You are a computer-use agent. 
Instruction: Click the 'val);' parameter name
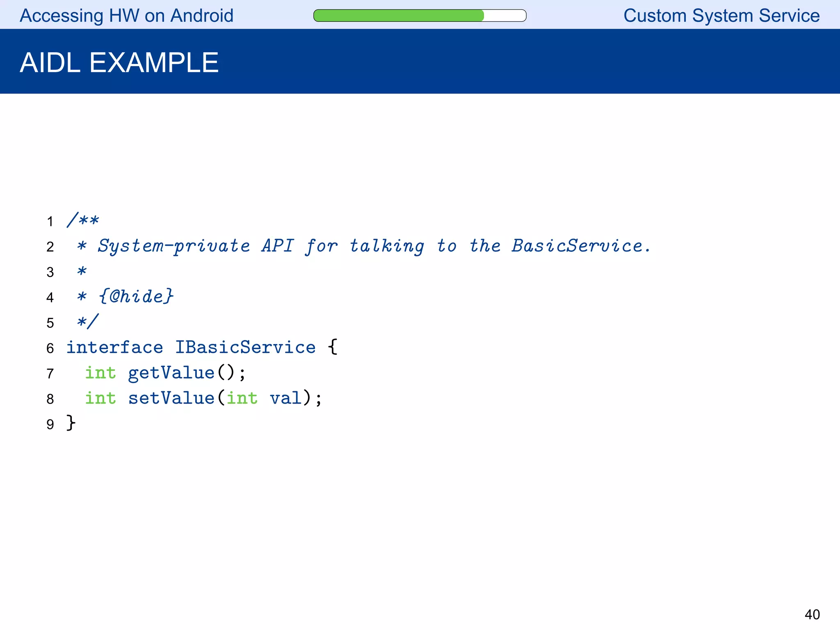click(x=296, y=398)
